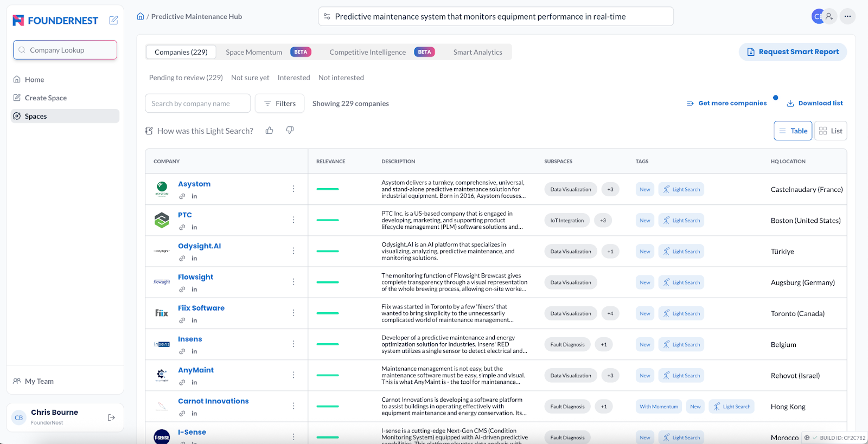The width and height of the screenshot is (868, 444).
Task: Expand +3 subspaces for Asystom
Action: 610,189
